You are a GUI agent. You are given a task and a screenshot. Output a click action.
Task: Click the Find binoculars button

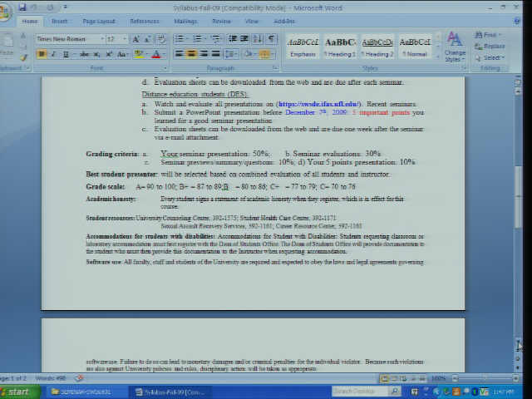click(x=488, y=35)
